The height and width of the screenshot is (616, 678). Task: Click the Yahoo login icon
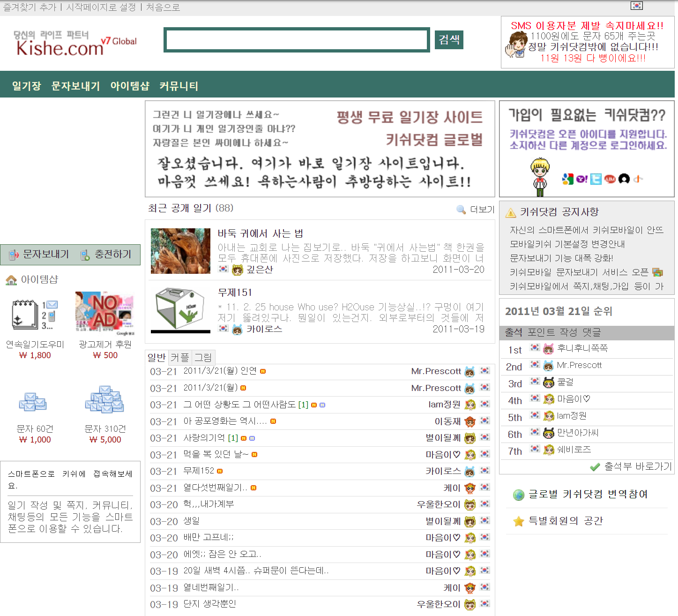(x=582, y=179)
